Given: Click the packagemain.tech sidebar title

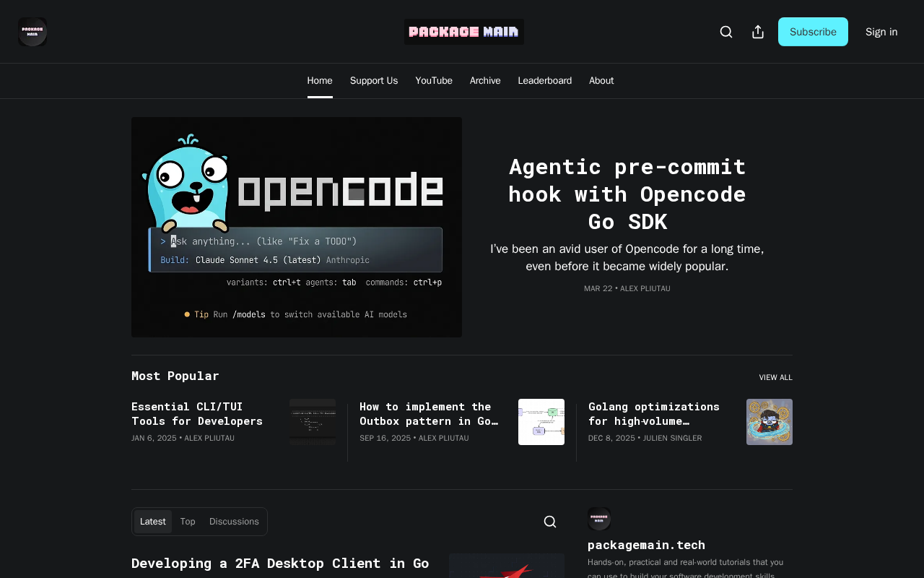Looking at the screenshot, I should [x=646, y=545].
